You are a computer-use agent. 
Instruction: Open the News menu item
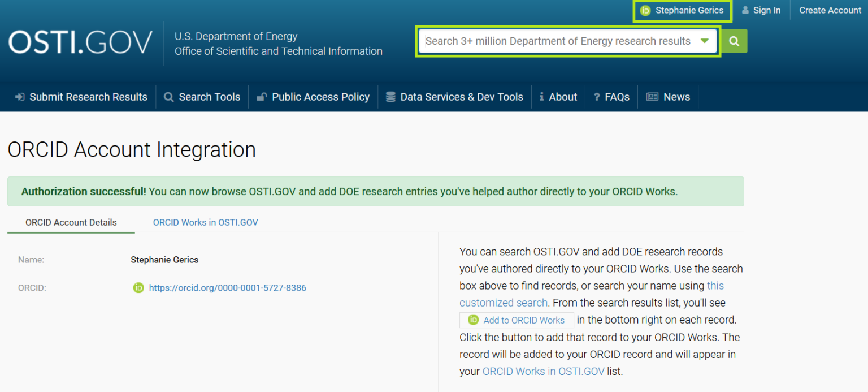[676, 97]
